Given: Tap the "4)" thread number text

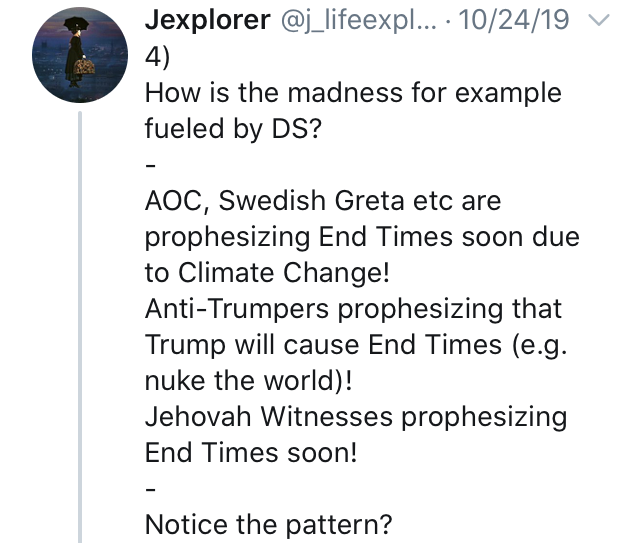Looking at the screenshot, I should pos(157,57).
